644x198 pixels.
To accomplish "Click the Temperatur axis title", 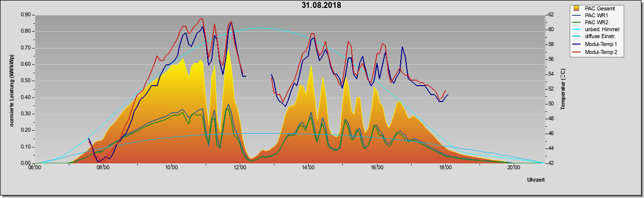I will point(563,89).
